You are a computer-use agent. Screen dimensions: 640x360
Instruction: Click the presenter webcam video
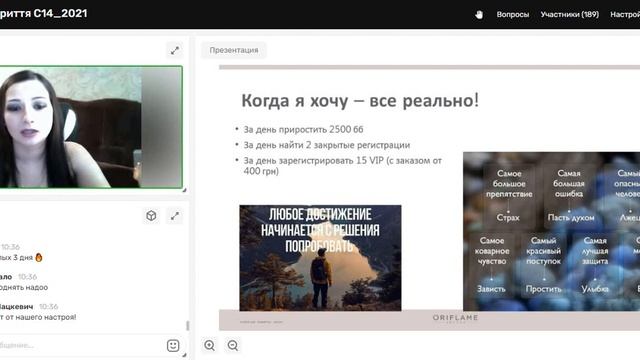click(91, 127)
